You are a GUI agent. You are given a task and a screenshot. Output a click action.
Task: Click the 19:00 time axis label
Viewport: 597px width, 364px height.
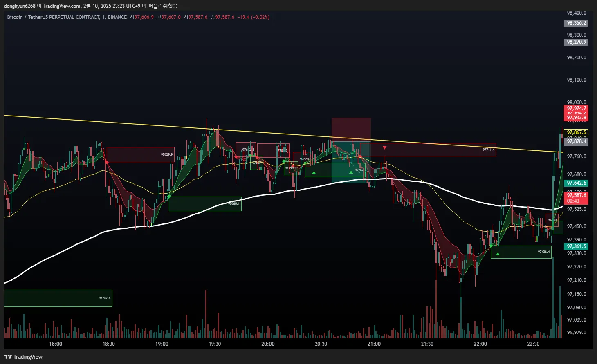point(162,344)
